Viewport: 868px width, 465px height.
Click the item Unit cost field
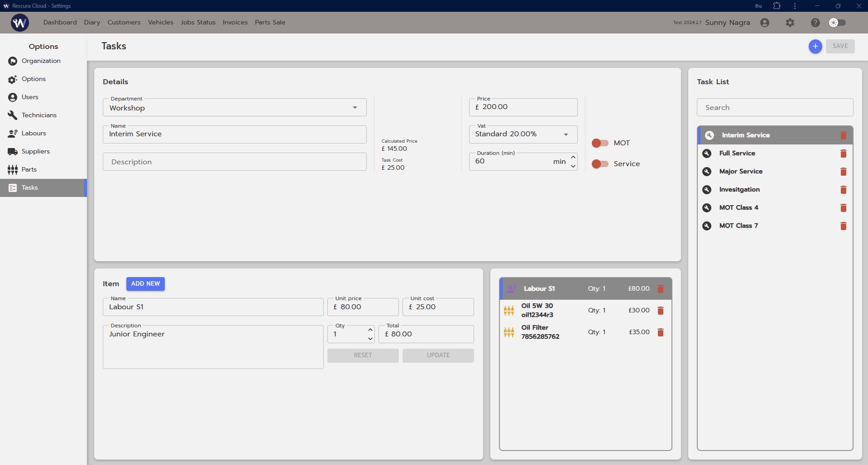click(438, 307)
